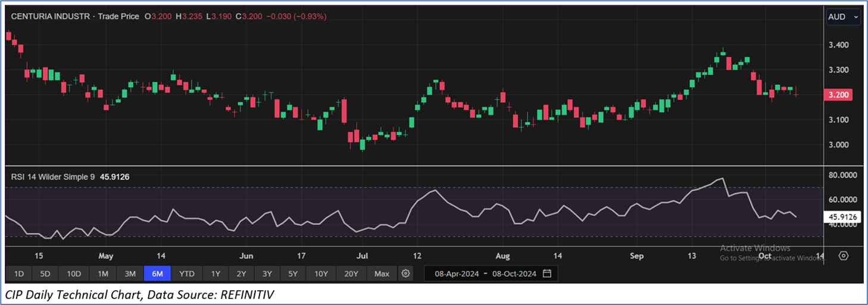
Task: Click the L3.190 low price value
Action: (x=220, y=17)
